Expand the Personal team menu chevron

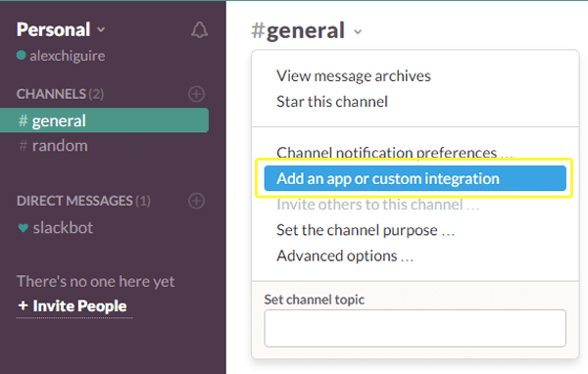tap(101, 29)
